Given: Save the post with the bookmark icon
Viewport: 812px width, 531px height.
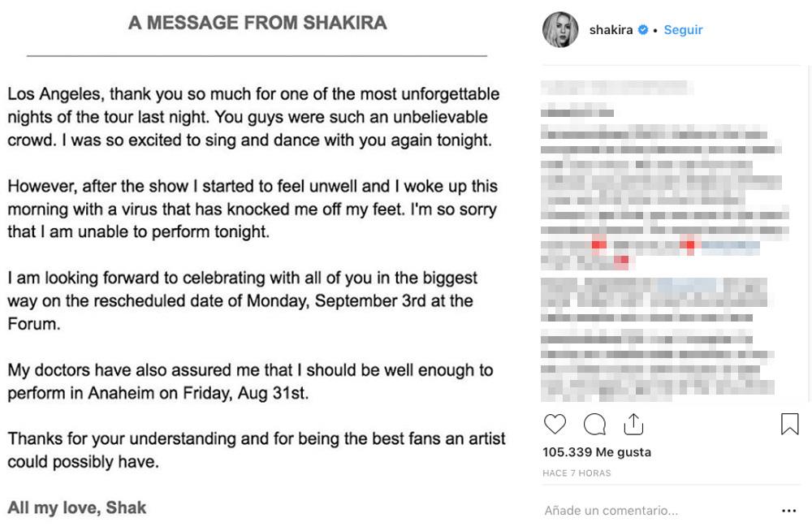Looking at the screenshot, I should (789, 424).
